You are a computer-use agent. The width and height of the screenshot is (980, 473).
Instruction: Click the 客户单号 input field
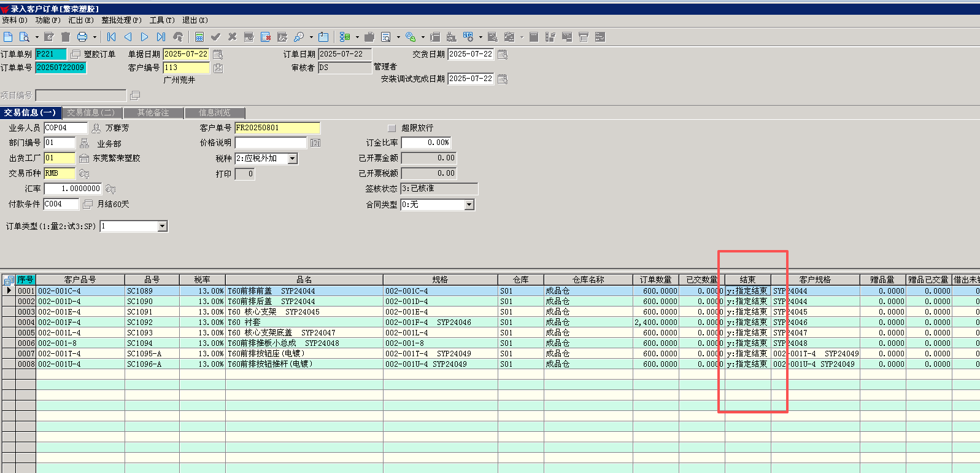coord(277,128)
